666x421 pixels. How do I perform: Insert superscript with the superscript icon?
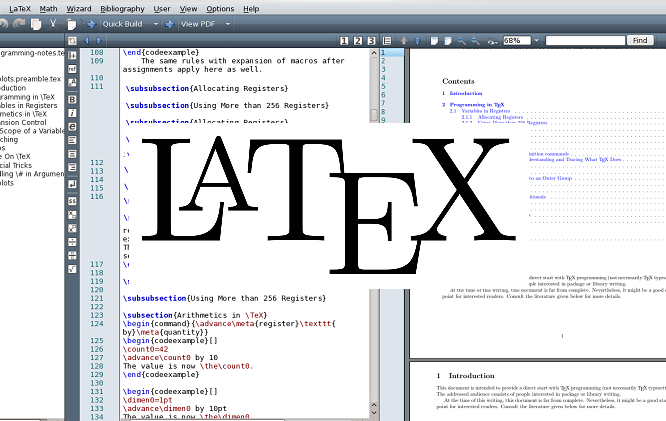click(x=72, y=229)
